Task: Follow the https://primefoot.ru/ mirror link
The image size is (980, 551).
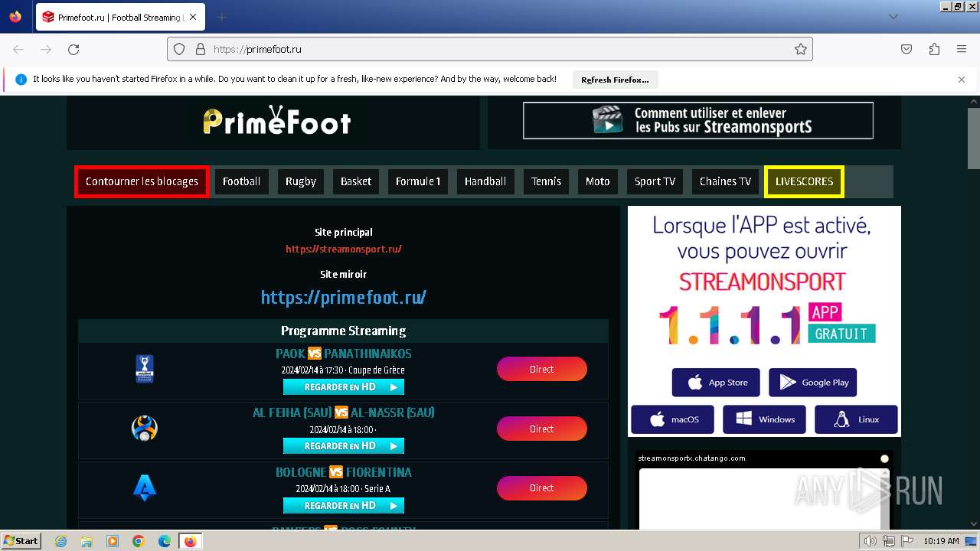Action: coord(344,297)
